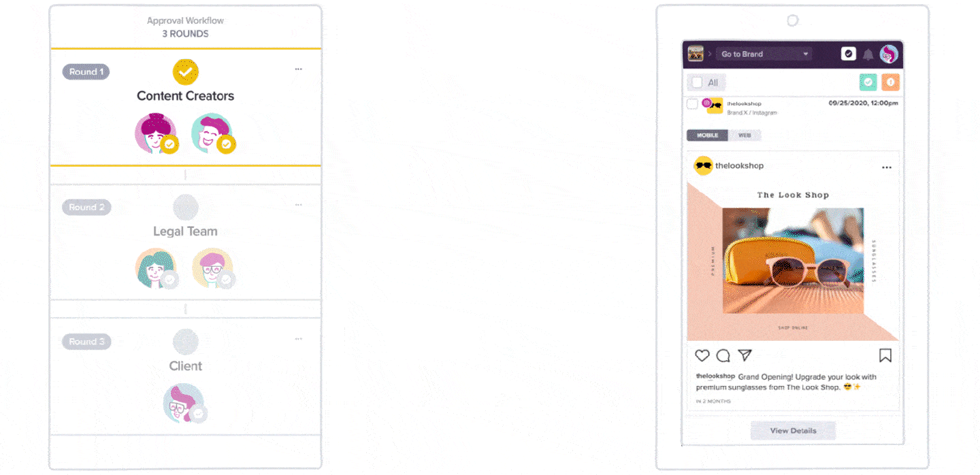Click the green approve all button

(868, 82)
